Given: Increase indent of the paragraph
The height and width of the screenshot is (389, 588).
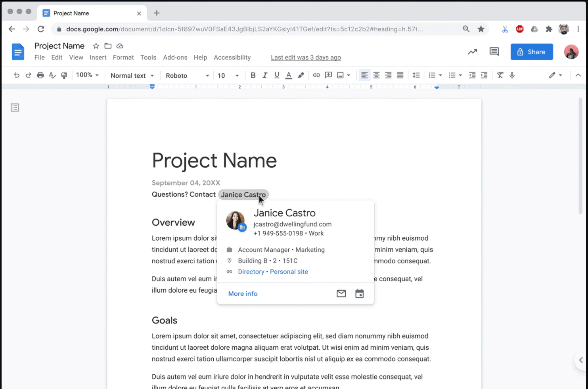Looking at the screenshot, I should pyautogui.click(x=484, y=75).
